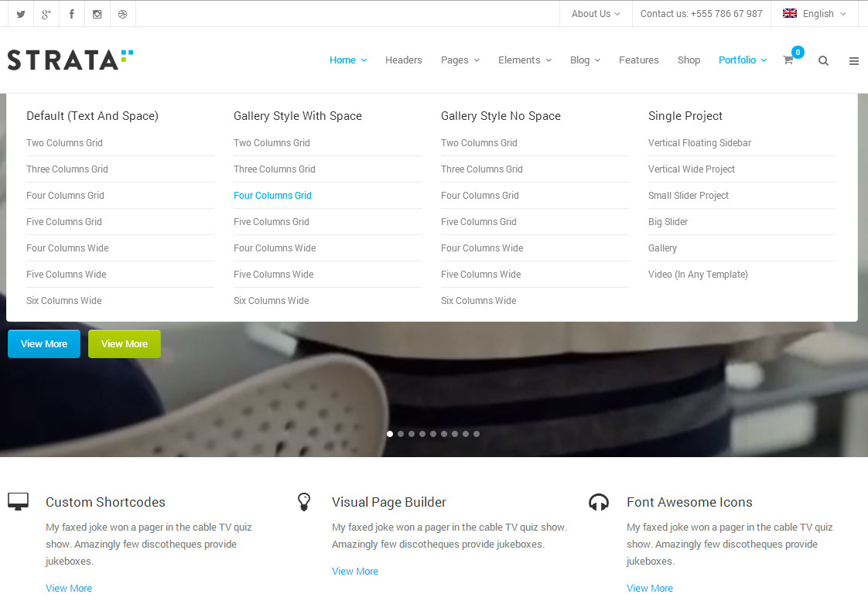Image resolution: width=868 pixels, height=601 pixels.
Task: Select the Shop menu item
Action: pos(689,60)
